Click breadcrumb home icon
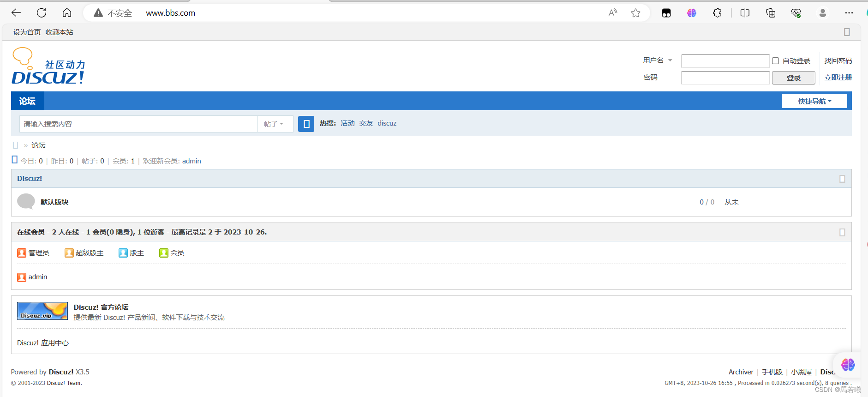 (x=15, y=145)
